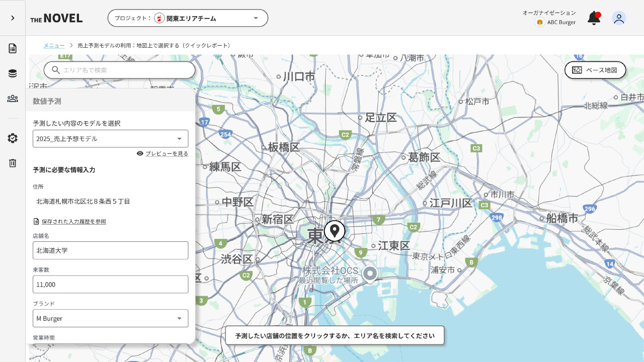Open the database icon in sidebar
The image size is (644, 362).
(x=13, y=73)
